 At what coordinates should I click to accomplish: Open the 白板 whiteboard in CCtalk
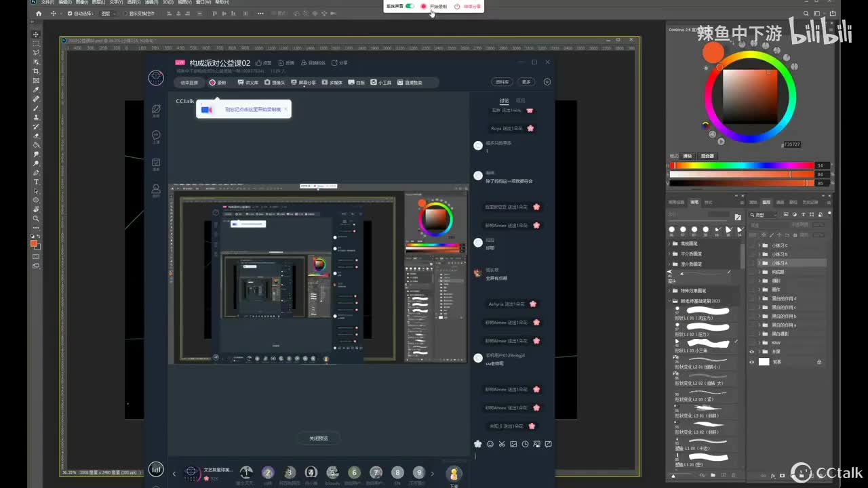(x=356, y=83)
